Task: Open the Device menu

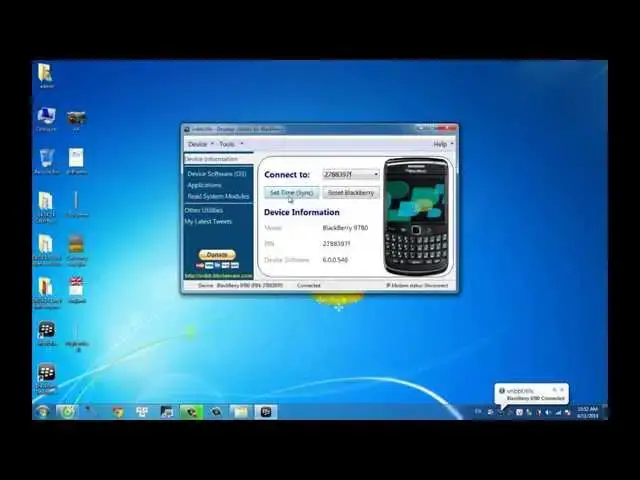Action: (200, 144)
